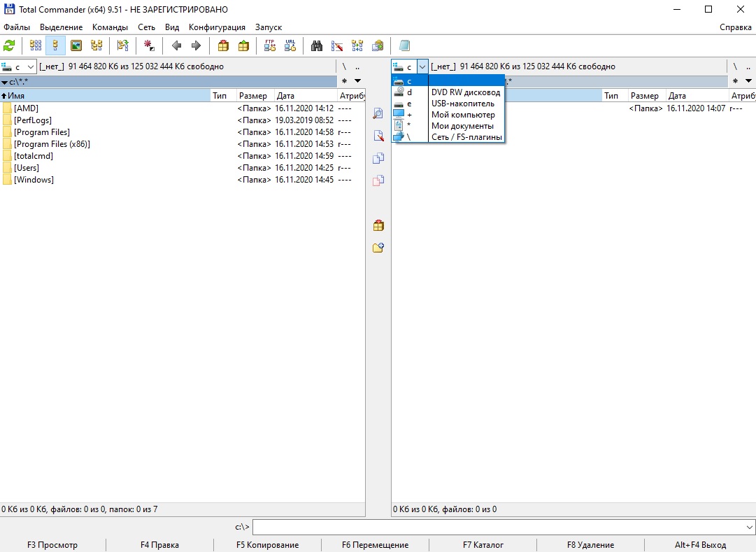The width and height of the screenshot is (756, 552).
Task: Select DVD RW дисковод drive d
Action: tap(448, 92)
